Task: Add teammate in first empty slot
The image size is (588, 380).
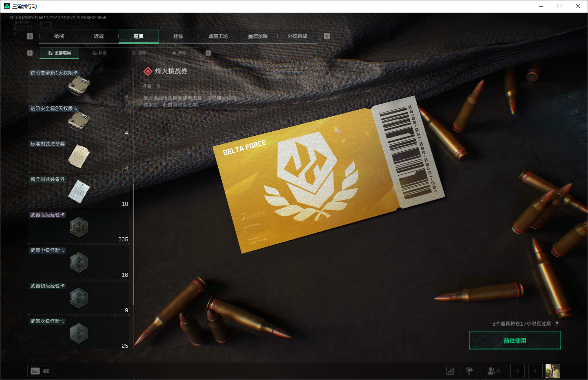Action: coord(517,371)
